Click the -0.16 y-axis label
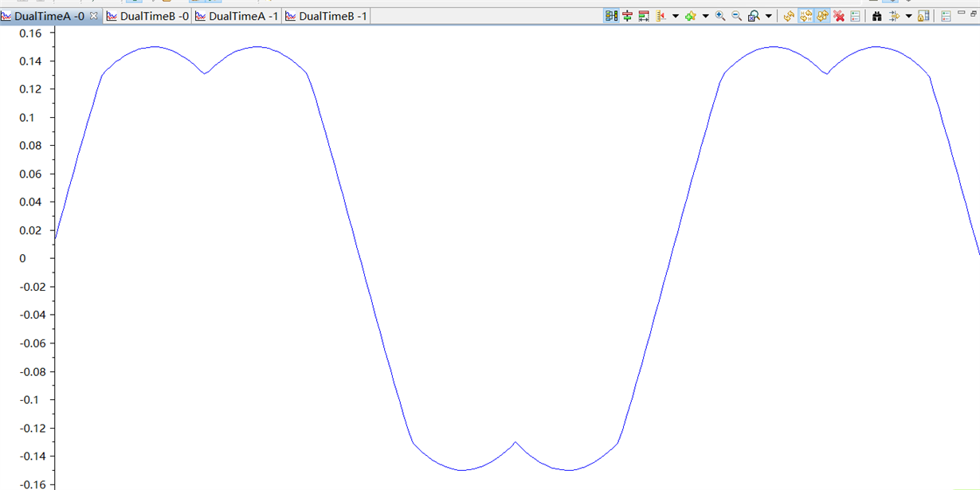980x490 pixels. pos(33,484)
